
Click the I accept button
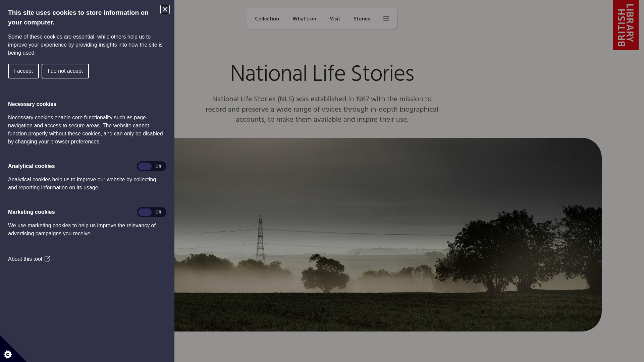23,71
